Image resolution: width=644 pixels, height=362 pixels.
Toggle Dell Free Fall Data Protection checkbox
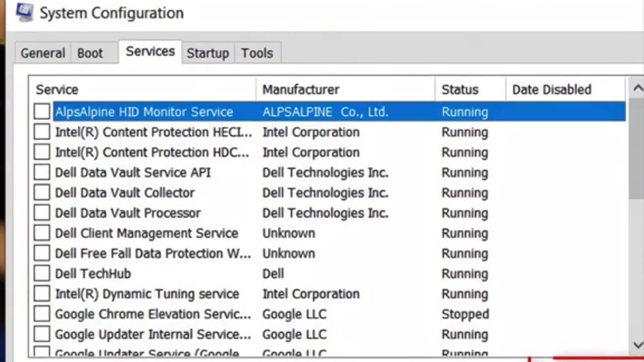click(x=42, y=253)
